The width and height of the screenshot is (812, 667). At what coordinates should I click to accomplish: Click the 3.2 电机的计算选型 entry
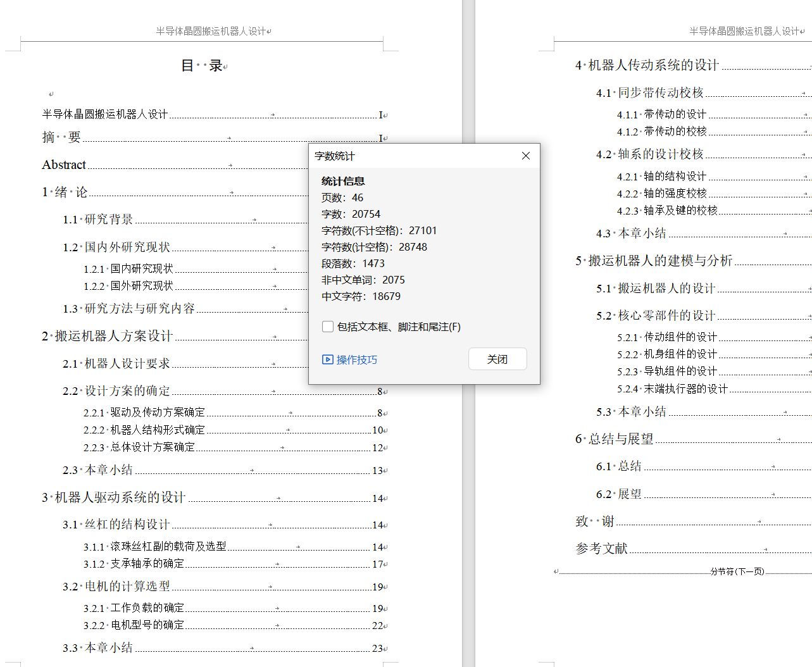point(116,587)
